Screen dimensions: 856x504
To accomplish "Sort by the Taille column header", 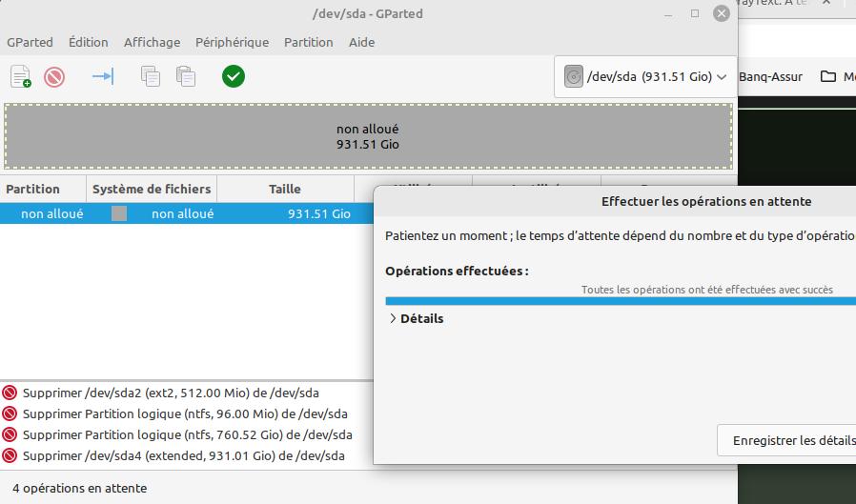I will point(284,189).
